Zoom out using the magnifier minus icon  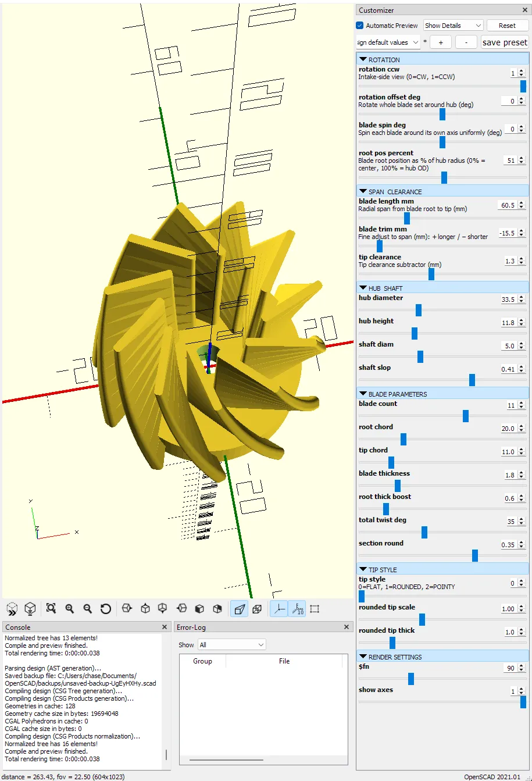88,609
